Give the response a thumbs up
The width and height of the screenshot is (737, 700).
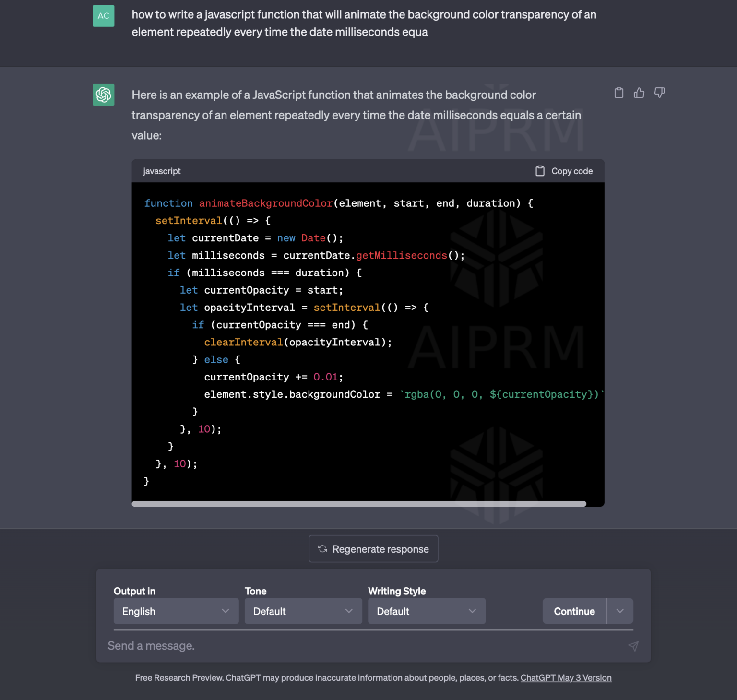[x=639, y=93]
